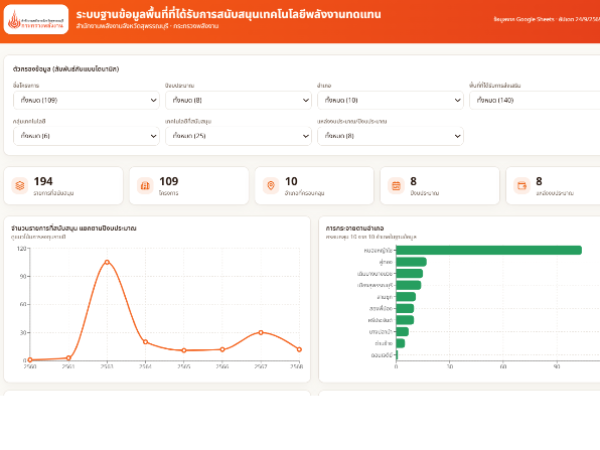Click the chevron of the (25) dropdown
The height and width of the screenshot is (450, 600).
pos(306,136)
